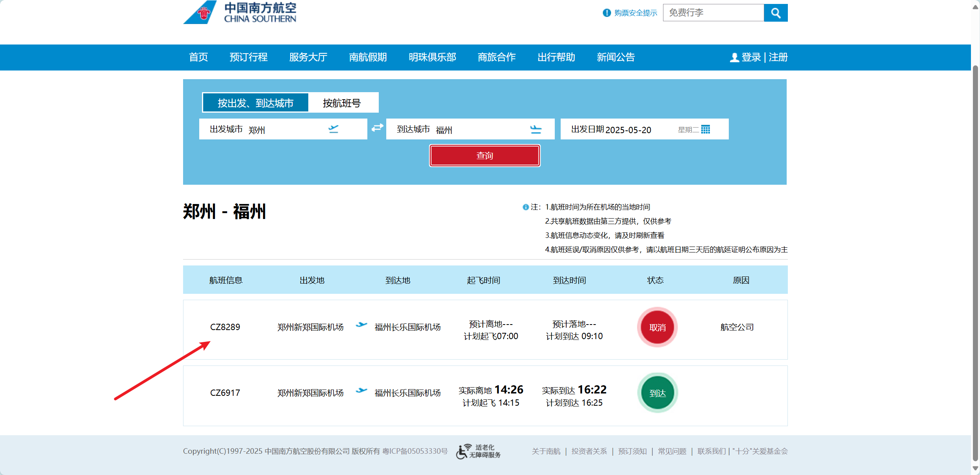The height and width of the screenshot is (475, 980).
Task: Click the red 查询 button
Action: (485, 156)
